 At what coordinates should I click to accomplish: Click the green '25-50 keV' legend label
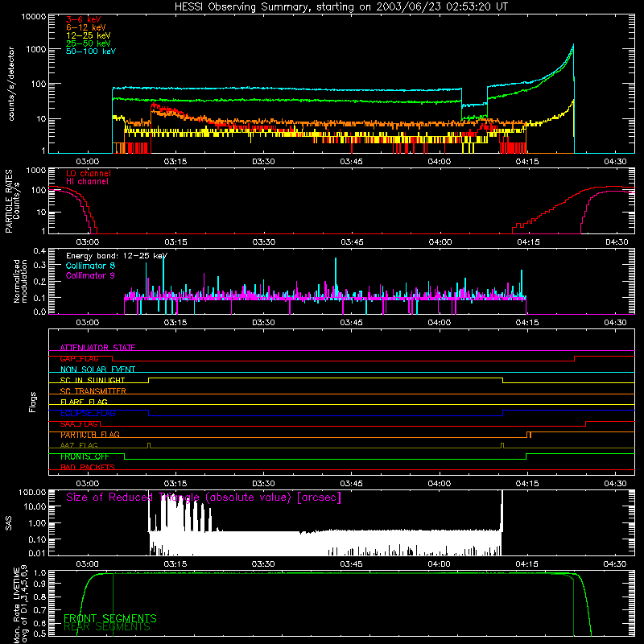click(x=89, y=43)
